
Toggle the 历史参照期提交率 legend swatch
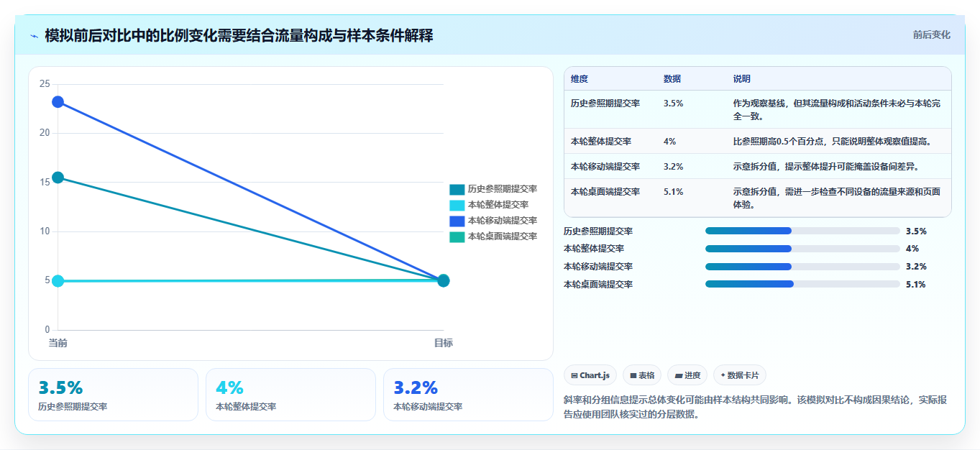coord(457,189)
